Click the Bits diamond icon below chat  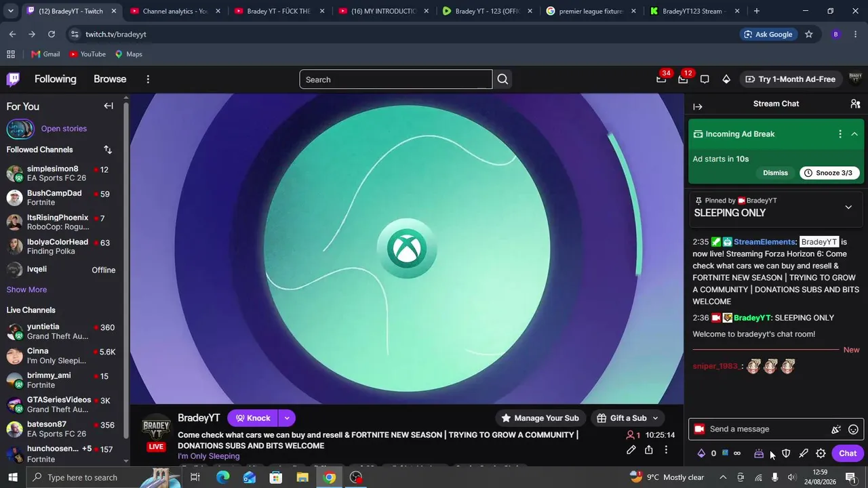click(x=701, y=453)
